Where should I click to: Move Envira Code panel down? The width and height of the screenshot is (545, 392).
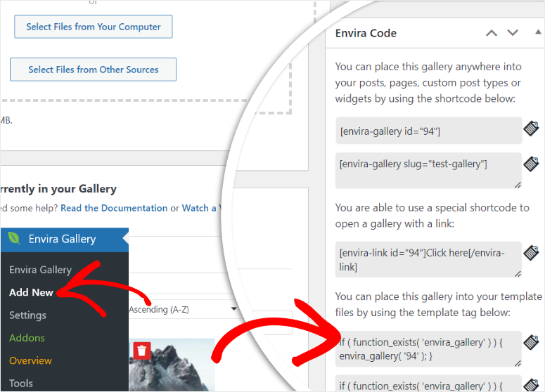[x=513, y=33]
